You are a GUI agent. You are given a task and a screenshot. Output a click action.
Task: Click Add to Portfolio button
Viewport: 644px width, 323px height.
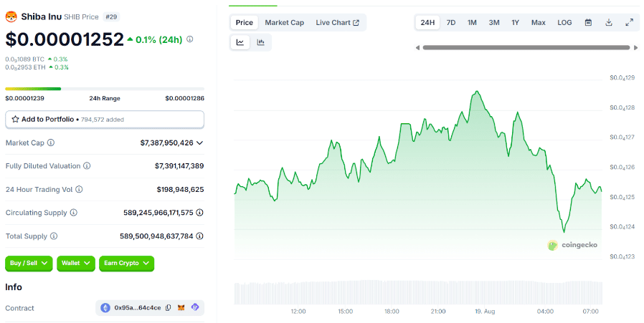105,120
